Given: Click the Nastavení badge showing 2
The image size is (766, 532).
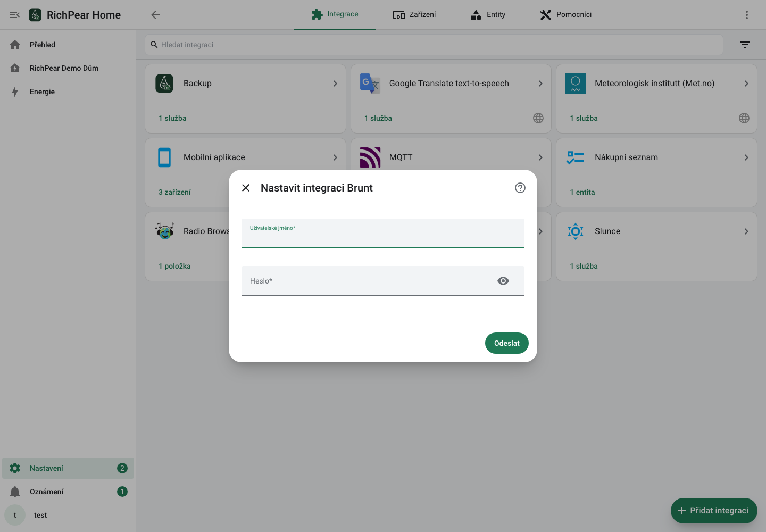Looking at the screenshot, I should (x=122, y=468).
